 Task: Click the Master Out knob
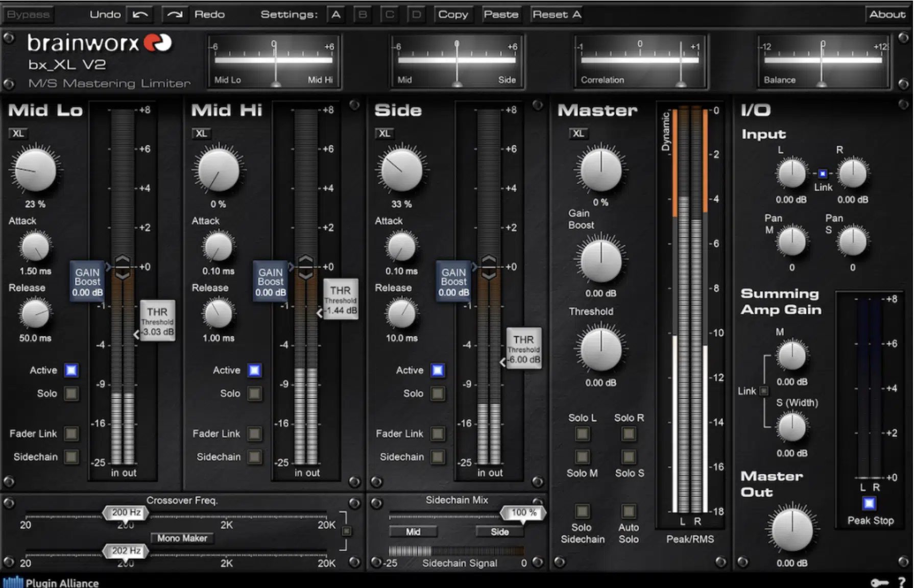pos(792,530)
